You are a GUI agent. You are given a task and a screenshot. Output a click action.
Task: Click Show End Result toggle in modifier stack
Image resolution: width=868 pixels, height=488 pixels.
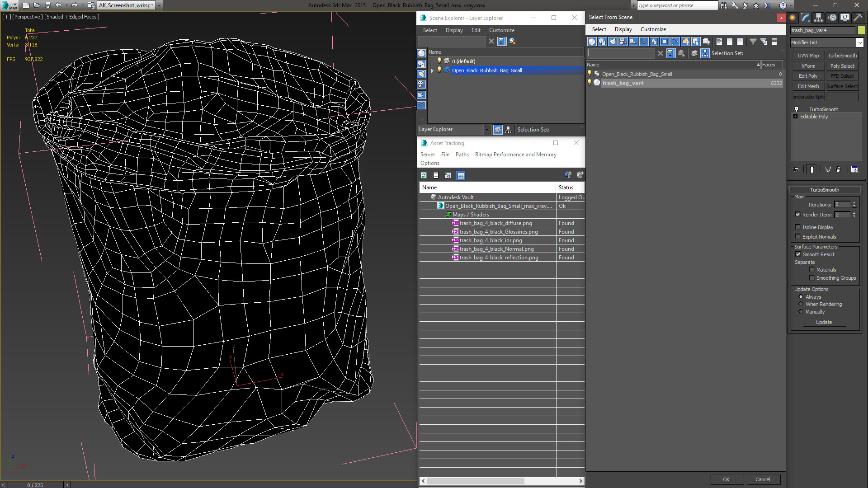pos(812,169)
